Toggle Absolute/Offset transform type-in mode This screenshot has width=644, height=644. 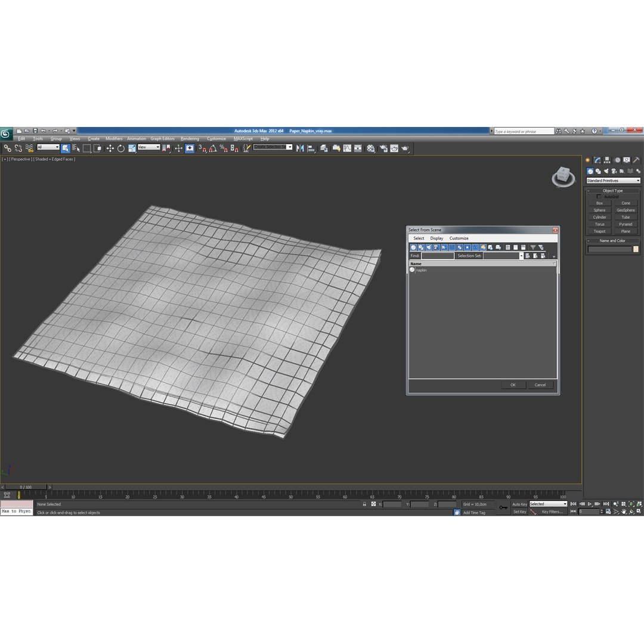373,504
